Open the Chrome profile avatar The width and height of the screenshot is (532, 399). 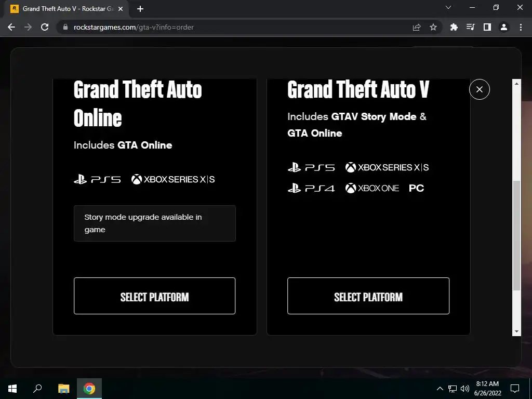click(504, 27)
